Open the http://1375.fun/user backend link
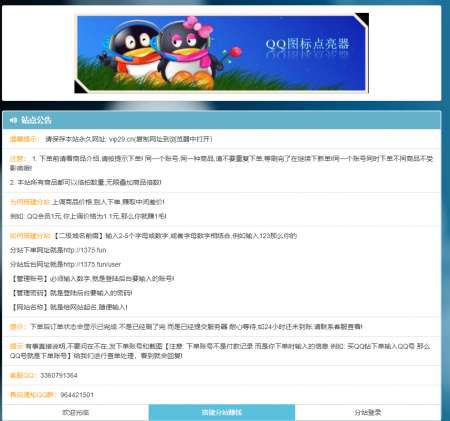 point(92,264)
